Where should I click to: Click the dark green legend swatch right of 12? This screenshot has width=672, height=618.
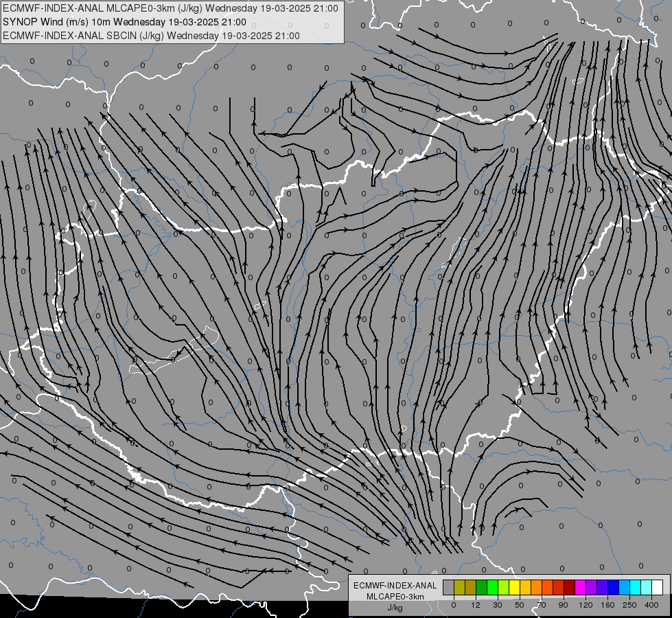[482, 587]
